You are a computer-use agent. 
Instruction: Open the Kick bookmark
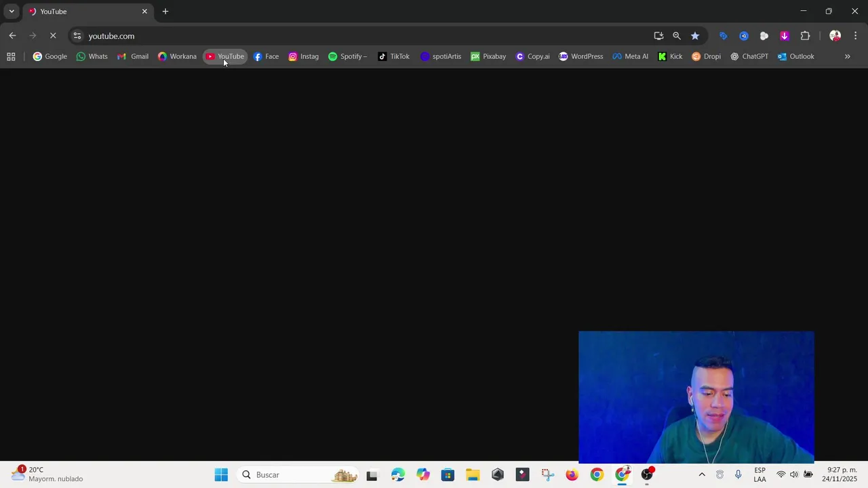[x=671, y=56]
